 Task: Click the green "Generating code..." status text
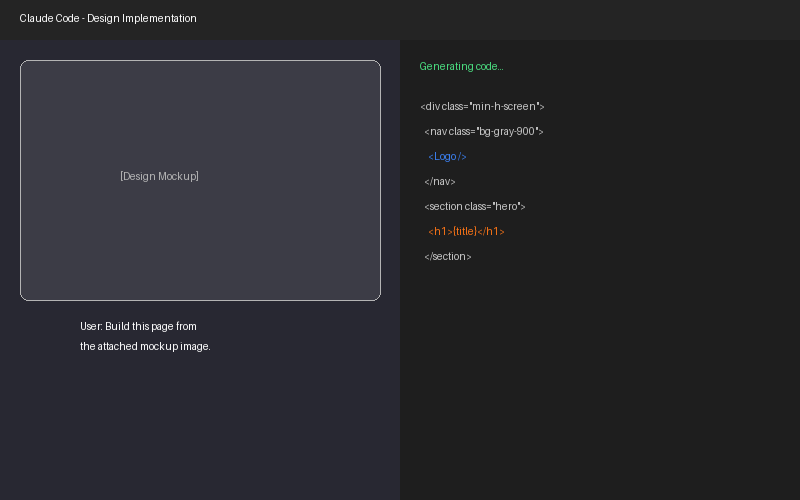[x=461, y=67]
